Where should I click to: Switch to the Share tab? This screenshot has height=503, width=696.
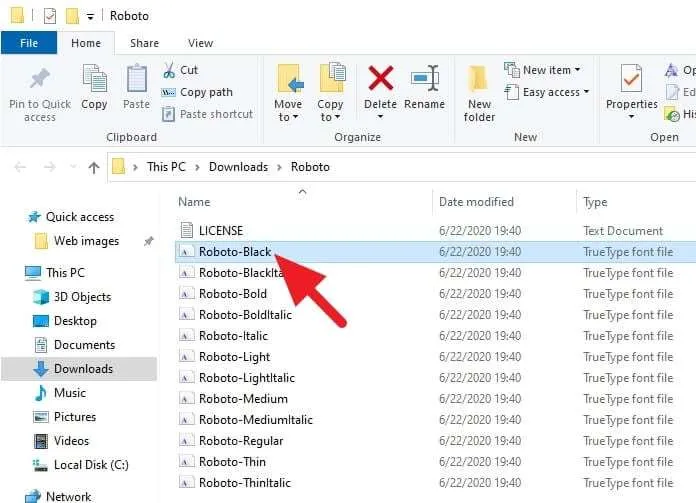(144, 43)
